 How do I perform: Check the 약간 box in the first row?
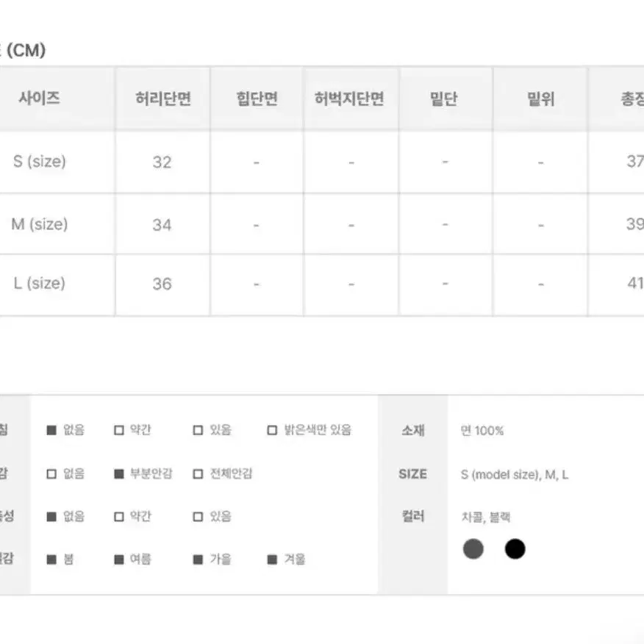click(x=118, y=430)
